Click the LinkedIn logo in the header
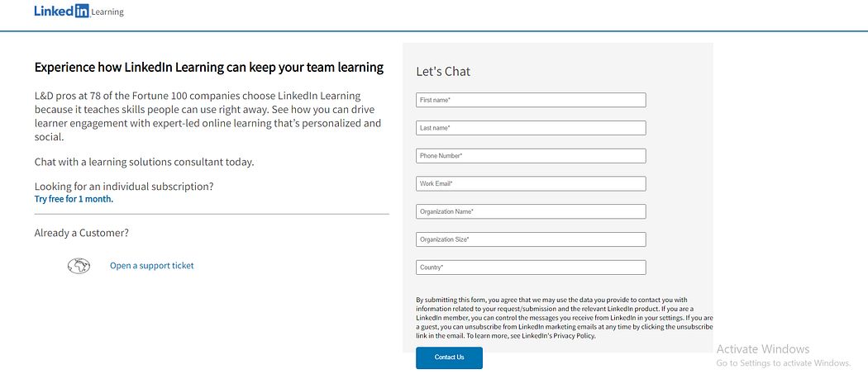The image size is (868, 374). click(61, 11)
